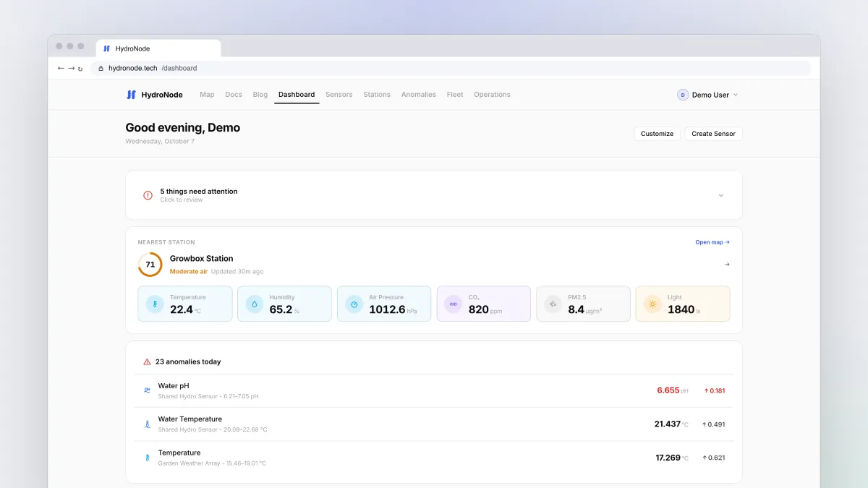Image resolution: width=868 pixels, height=488 pixels.
Task: Click the Demo User avatar
Action: [x=683, y=95]
